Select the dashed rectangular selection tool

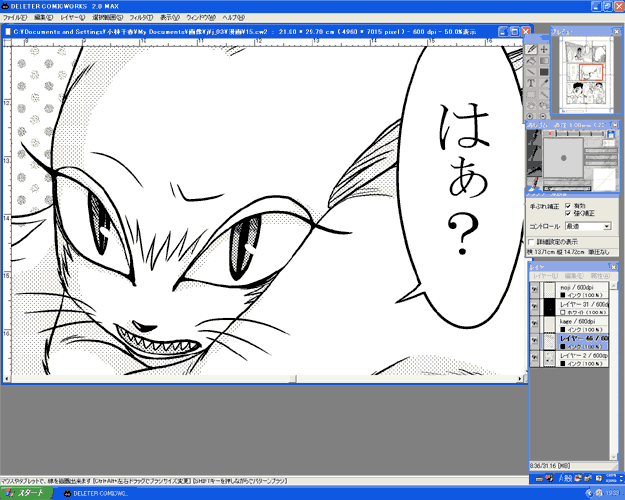531,94
